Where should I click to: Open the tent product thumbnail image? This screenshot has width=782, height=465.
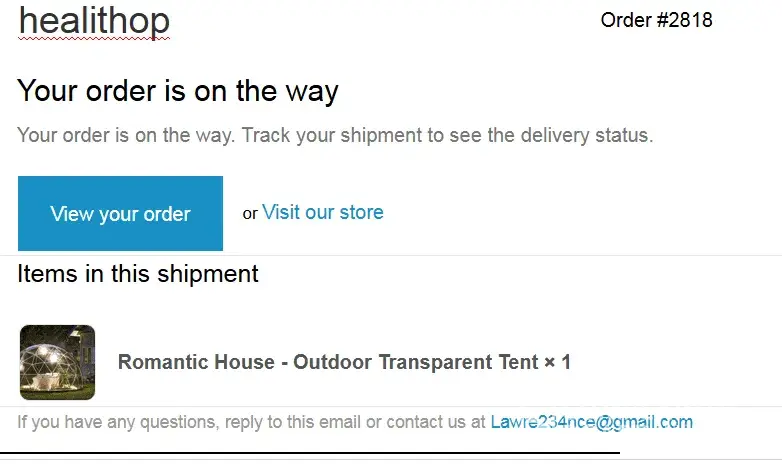[57, 362]
